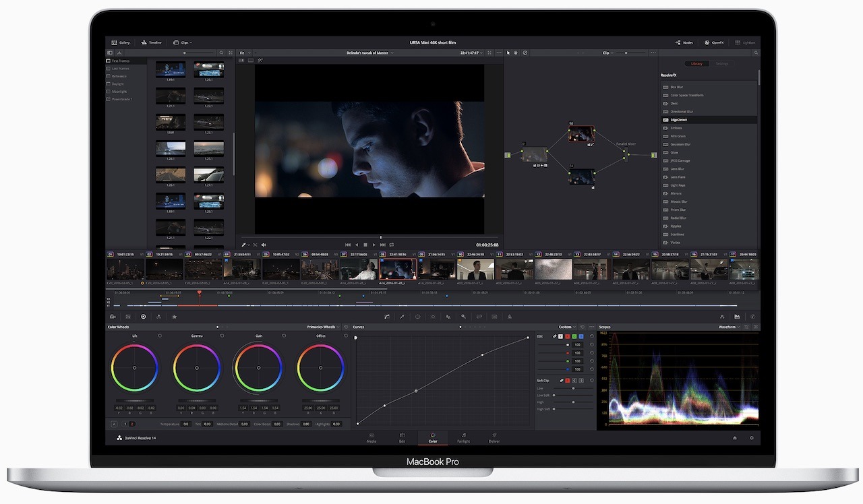Switch to Lightbox view

point(746,42)
